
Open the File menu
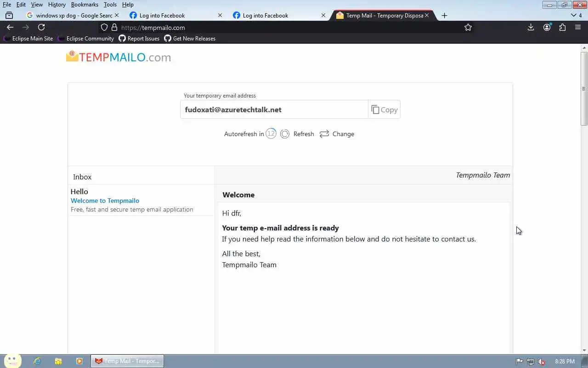point(7,5)
